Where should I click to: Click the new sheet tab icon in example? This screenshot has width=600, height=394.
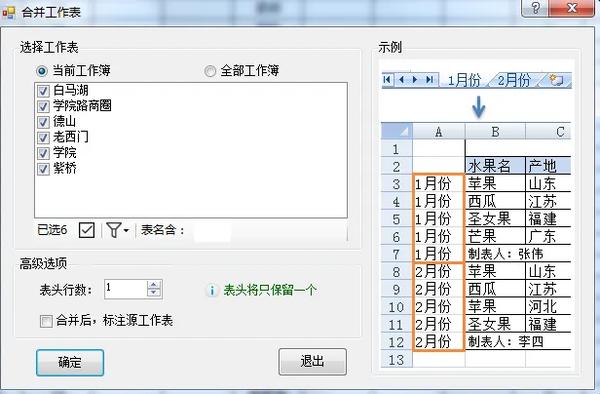[556, 80]
